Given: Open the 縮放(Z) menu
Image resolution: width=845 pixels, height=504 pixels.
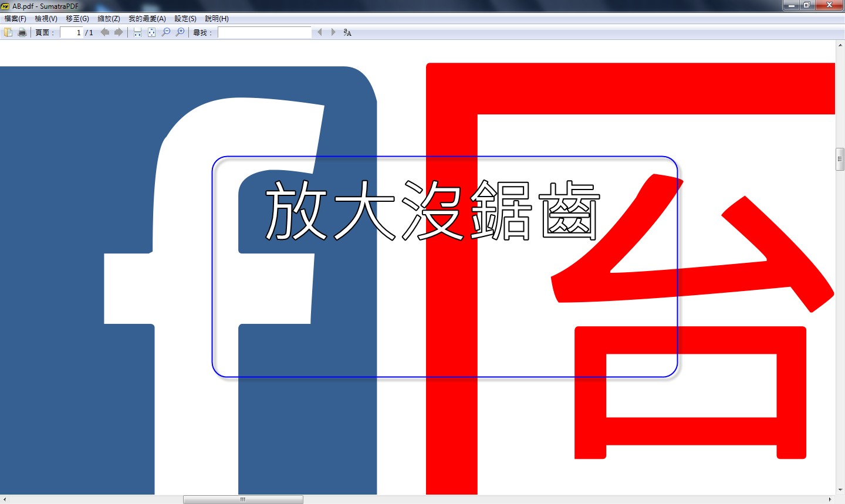Looking at the screenshot, I should click(109, 19).
